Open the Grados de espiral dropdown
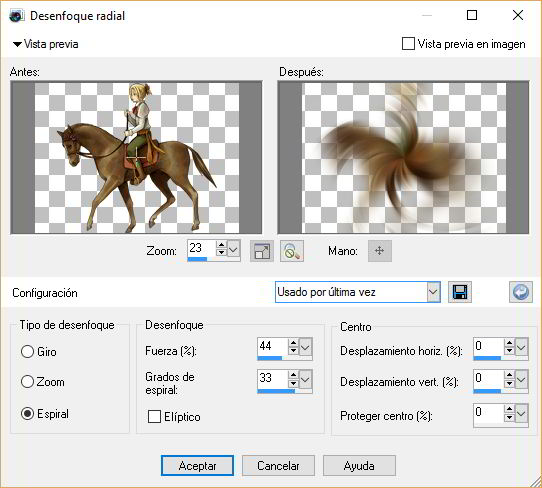 pos(305,379)
